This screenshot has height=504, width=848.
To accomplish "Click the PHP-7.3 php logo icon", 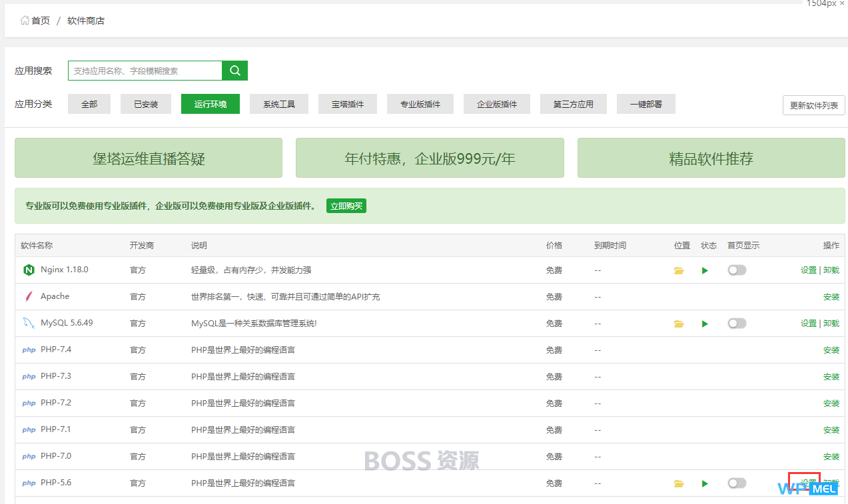I will pyautogui.click(x=29, y=377).
